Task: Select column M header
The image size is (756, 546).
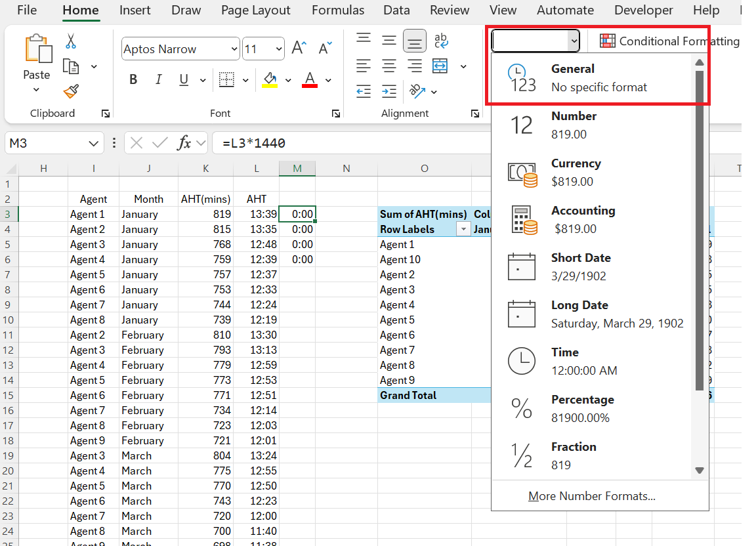Action: 297,169
